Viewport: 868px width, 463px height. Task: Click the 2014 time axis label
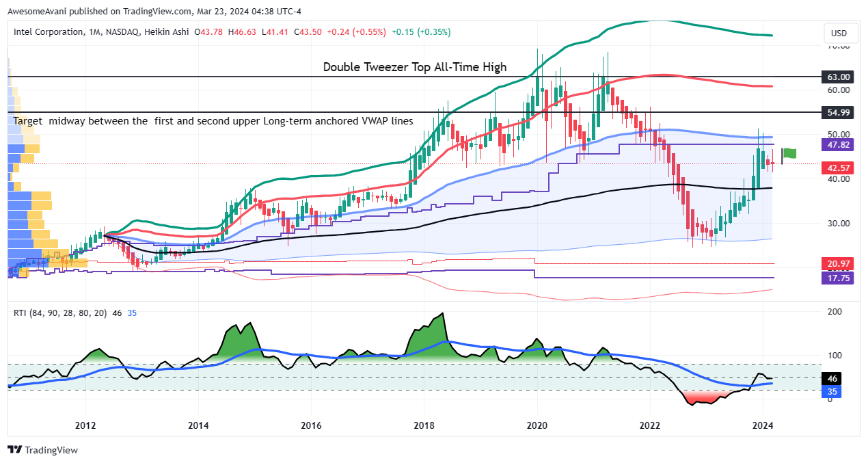(x=198, y=425)
